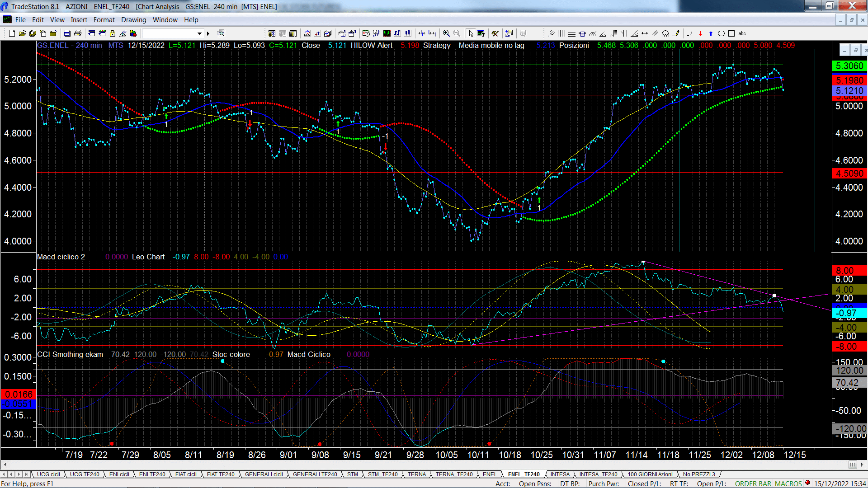Screen dimensions: 868x488
Task: Switch to the TERNA tab
Action: tap(416, 474)
